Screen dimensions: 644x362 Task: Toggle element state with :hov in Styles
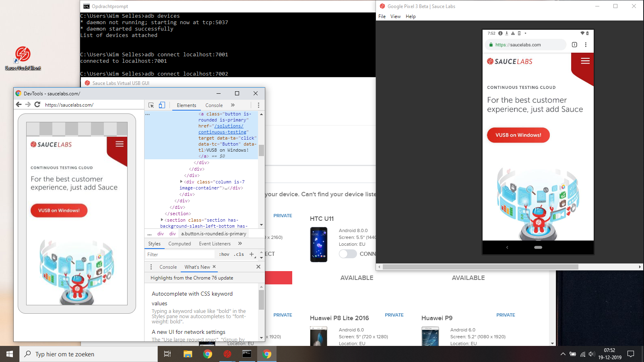(224, 254)
